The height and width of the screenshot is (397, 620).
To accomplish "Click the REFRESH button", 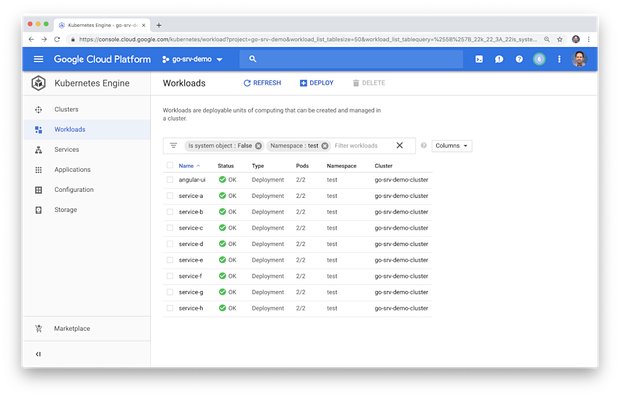I will click(x=262, y=83).
